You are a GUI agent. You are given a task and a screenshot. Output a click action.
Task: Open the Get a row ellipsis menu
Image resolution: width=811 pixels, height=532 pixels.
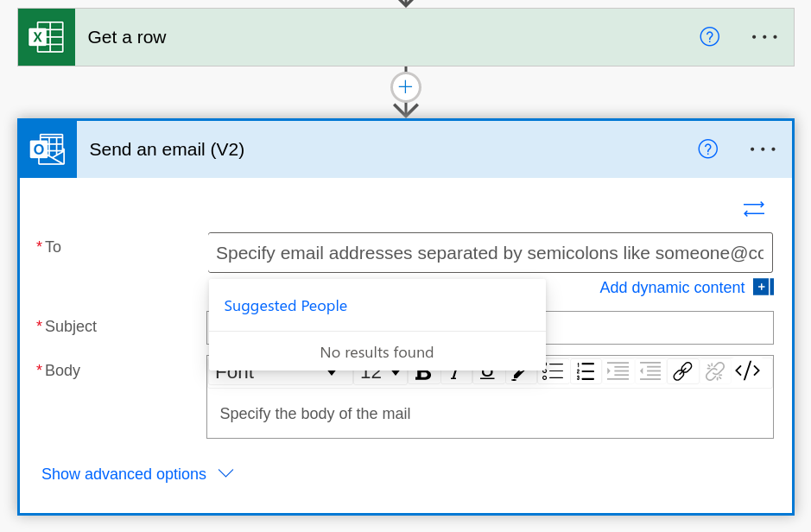764,37
